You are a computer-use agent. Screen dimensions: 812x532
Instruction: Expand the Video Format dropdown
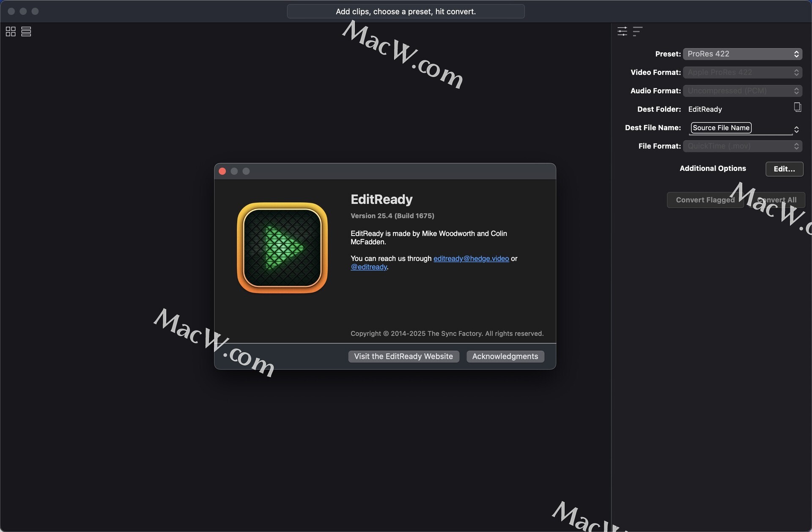742,72
